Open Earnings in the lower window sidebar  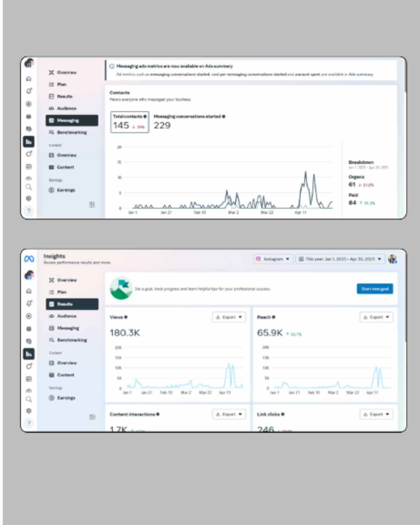coord(66,398)
